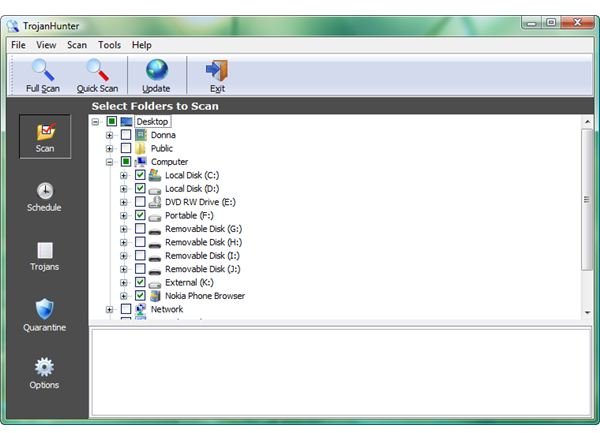Select Nokia Phone Browser label
Viewport: 600px width, 433px height.
(x=205, y=296)
